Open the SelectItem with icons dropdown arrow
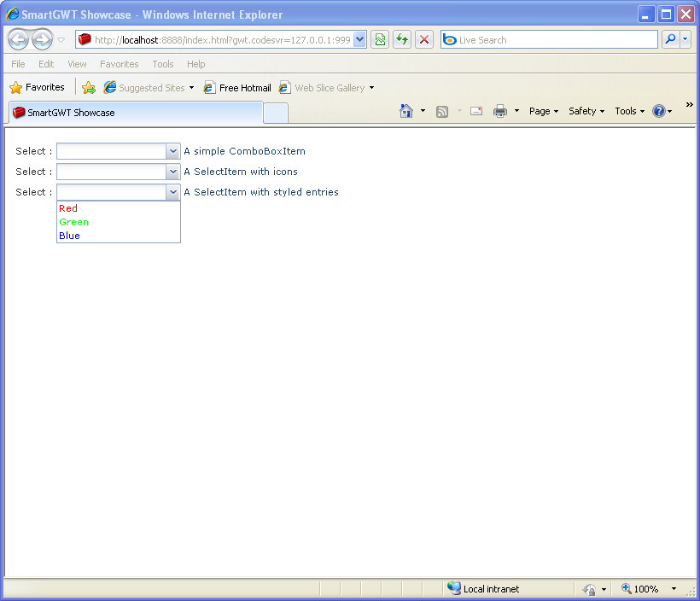 point(172,172)
